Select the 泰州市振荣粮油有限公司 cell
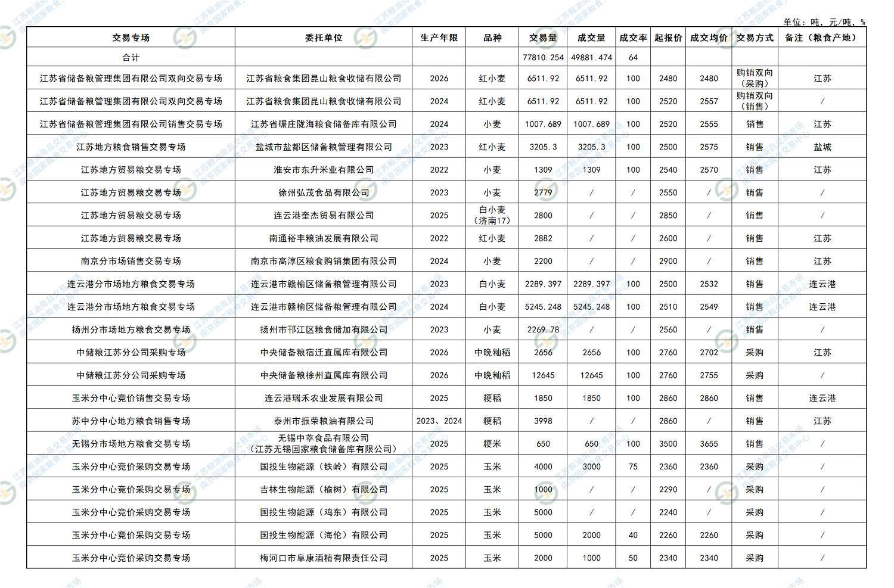This screenshot has width=894, height=588. pyautogui.click(x=324, y=421)
